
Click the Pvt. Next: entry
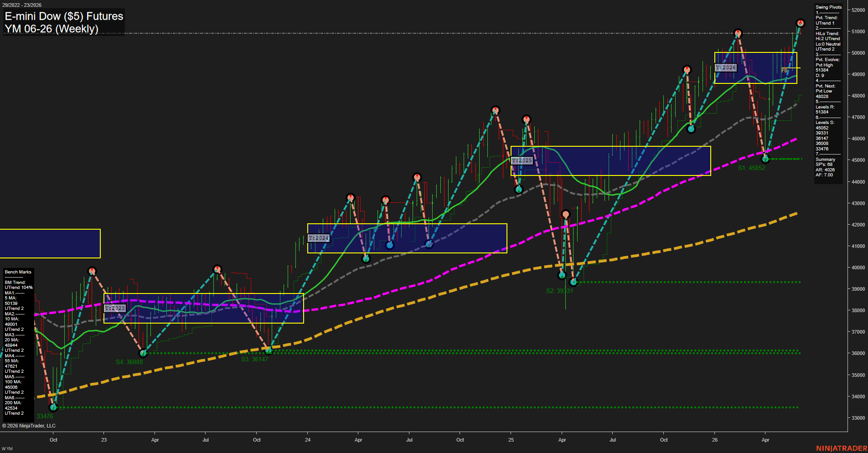[825, 86]
